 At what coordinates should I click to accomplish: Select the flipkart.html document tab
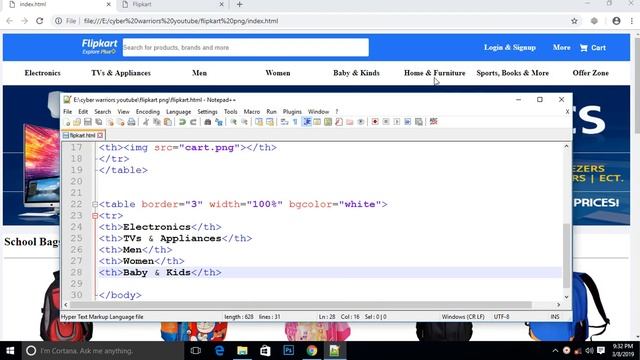coord(82,135)
